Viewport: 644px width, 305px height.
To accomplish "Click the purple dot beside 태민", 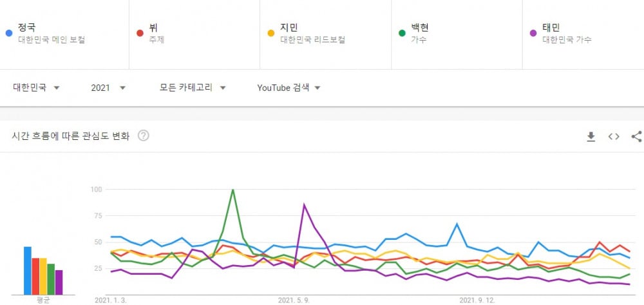I will [x=533, y=33].
